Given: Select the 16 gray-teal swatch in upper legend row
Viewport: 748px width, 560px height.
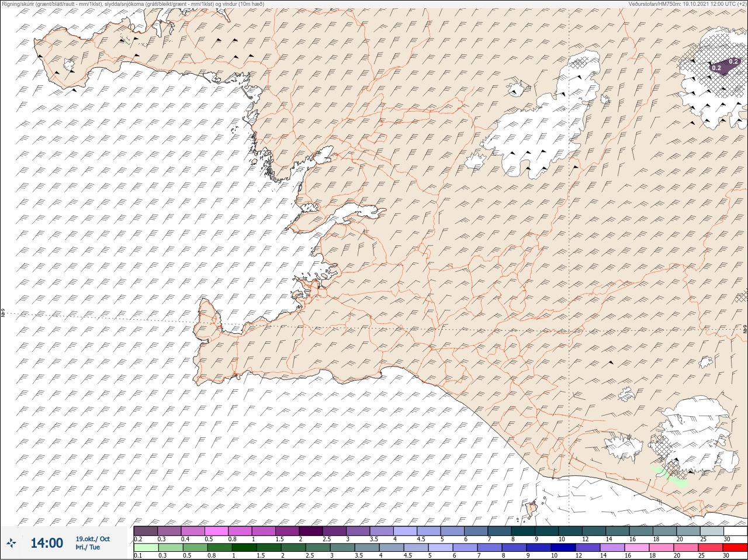Looking at the screenshot, I should pos(641,531).
